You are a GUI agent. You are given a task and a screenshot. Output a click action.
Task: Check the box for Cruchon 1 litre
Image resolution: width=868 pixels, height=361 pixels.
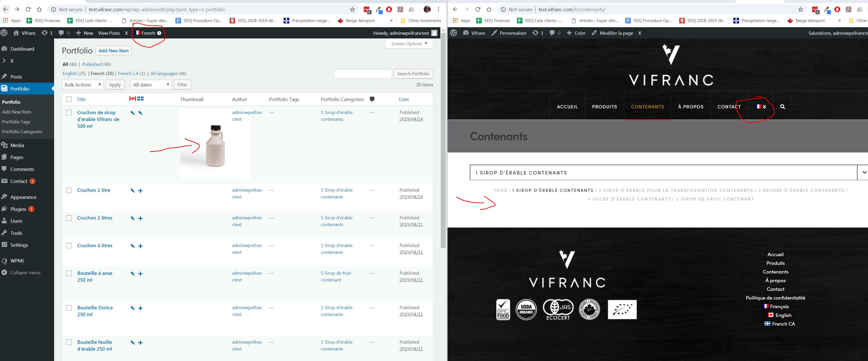69,190
